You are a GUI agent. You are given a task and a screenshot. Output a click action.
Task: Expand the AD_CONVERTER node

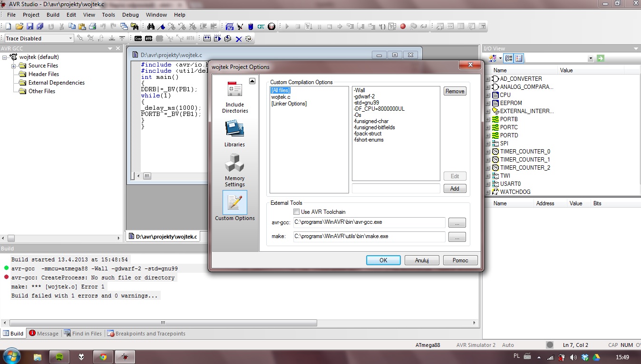pyautogui.click(x=488, y=79)
